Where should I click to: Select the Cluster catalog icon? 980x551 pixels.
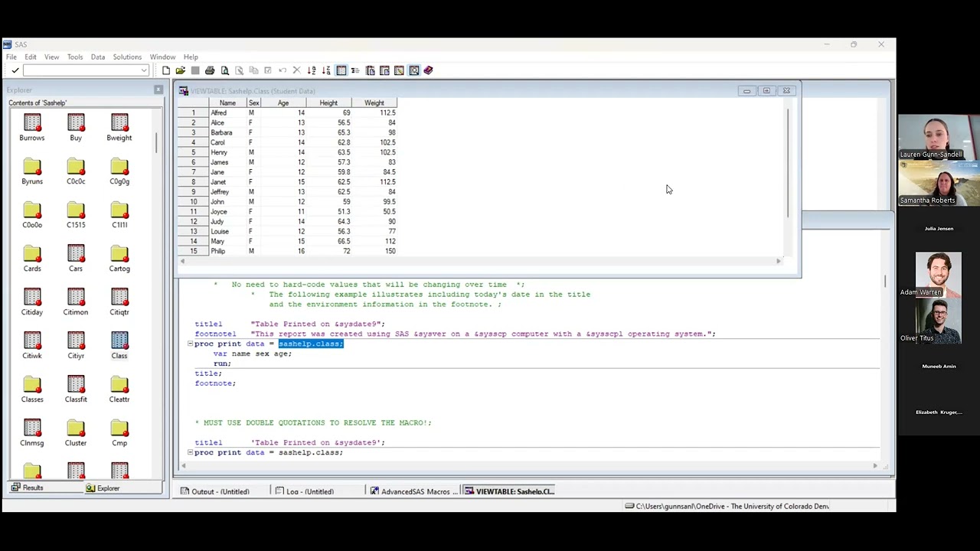point(76,429)
